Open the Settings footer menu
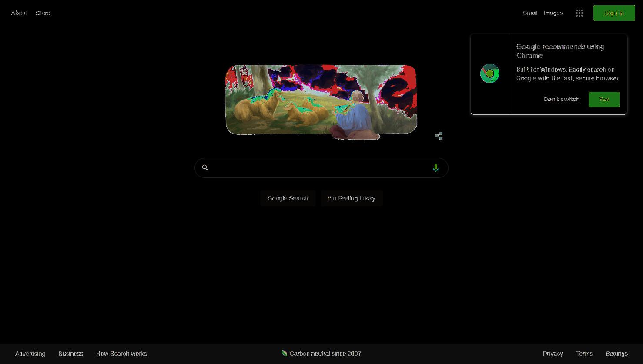Screen dimensions: 643x364 (616, 354)
